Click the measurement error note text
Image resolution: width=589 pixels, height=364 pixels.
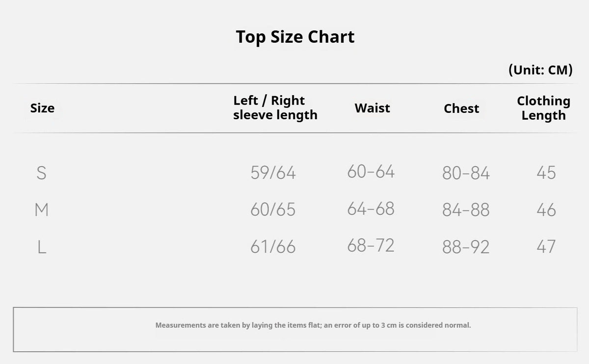point(313,325)
